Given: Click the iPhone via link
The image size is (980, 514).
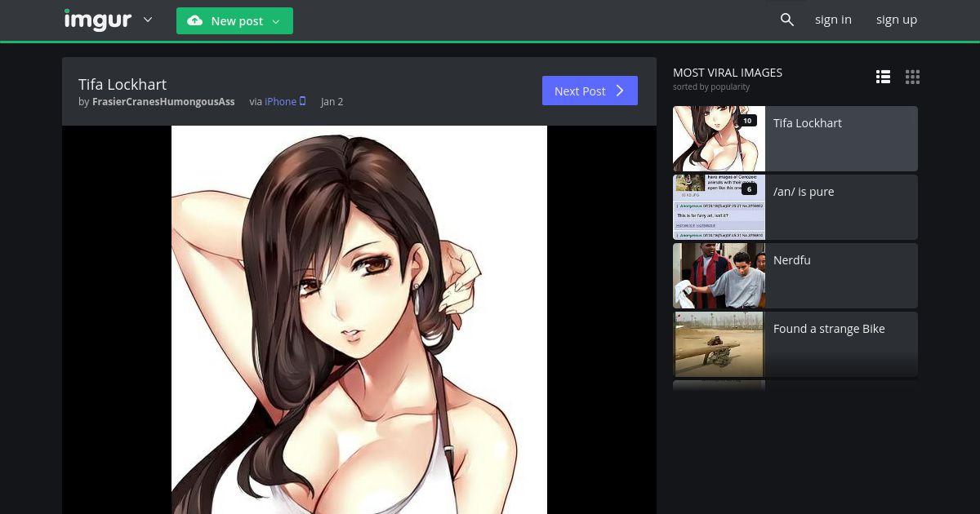Looking at the screenshot, I should tap(280, 102).
